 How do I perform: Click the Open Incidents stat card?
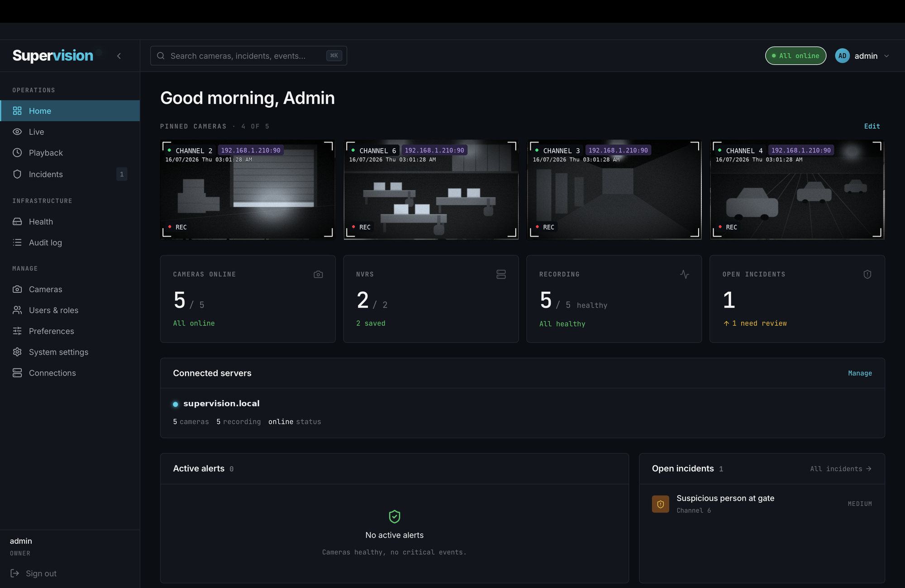coord(797,299)
